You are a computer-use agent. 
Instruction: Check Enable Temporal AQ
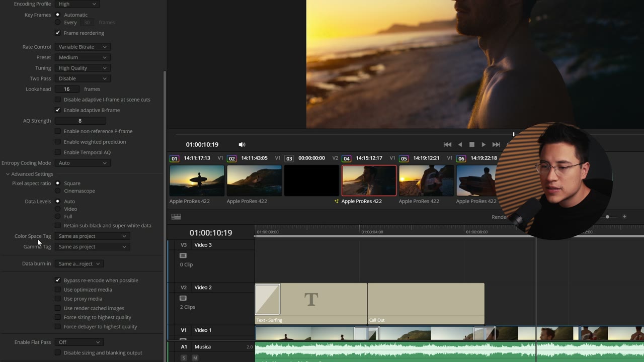(57, 152)
